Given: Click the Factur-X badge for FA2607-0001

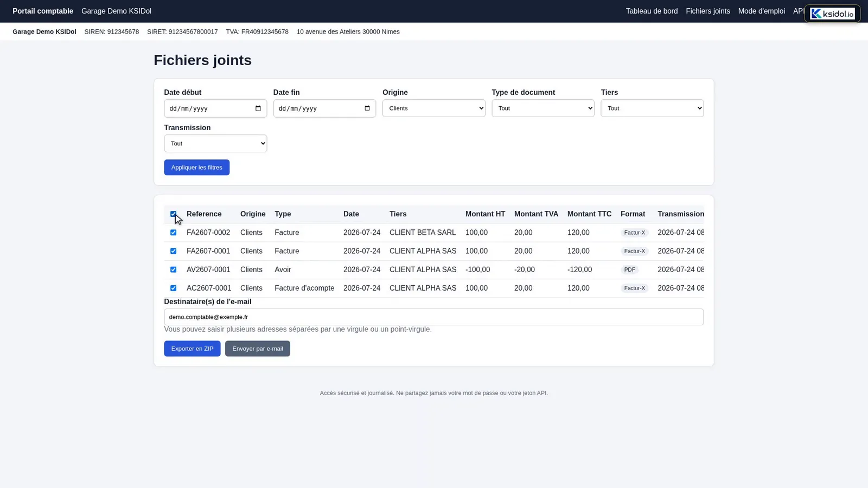Looking at the screenshot, I should (x=634, y=251).
